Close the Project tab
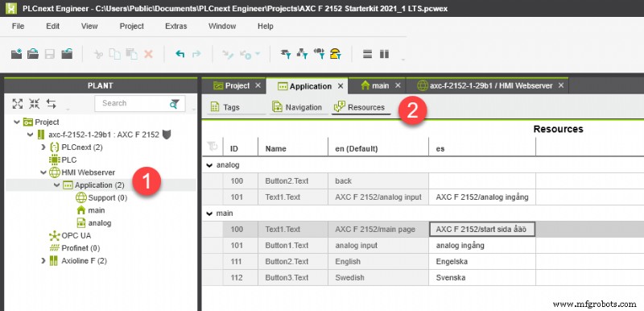Screen dimensions: 644x311 [x=258, y=86]
